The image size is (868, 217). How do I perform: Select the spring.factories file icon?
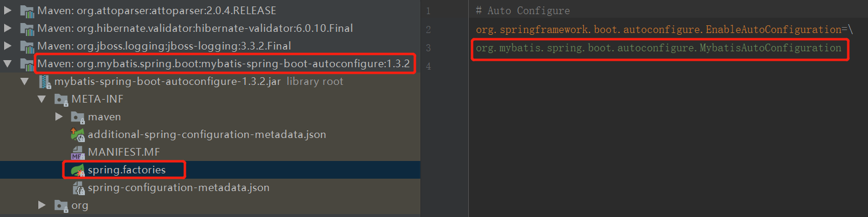[78, 170]
